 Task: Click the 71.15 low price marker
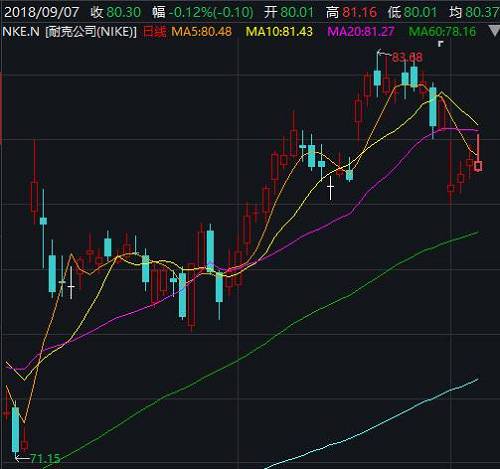click(45, 459)
